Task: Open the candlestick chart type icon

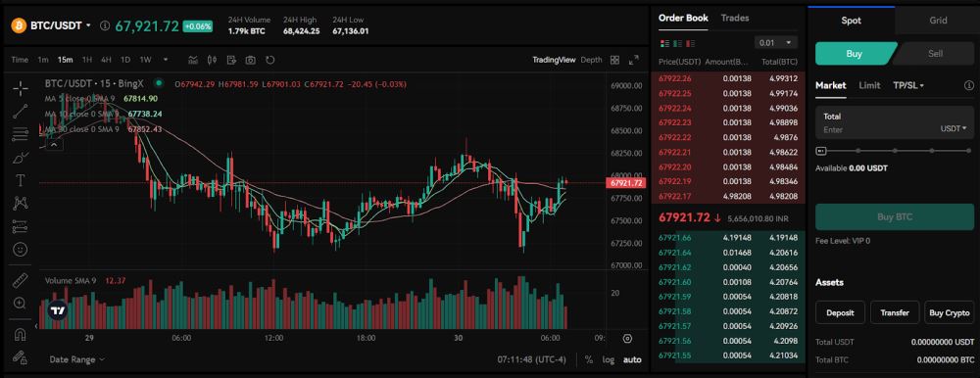Action: click(212, 60)
